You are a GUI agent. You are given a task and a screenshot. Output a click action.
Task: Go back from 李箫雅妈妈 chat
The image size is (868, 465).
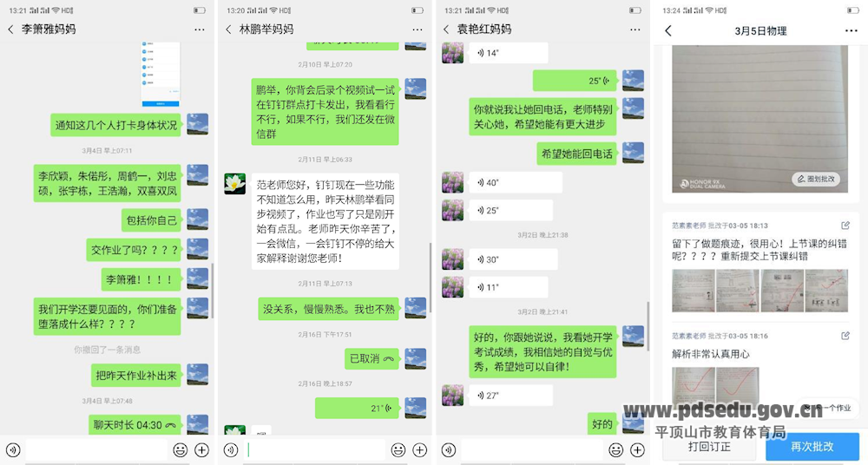pyautogui.click(x=10, y=29)
